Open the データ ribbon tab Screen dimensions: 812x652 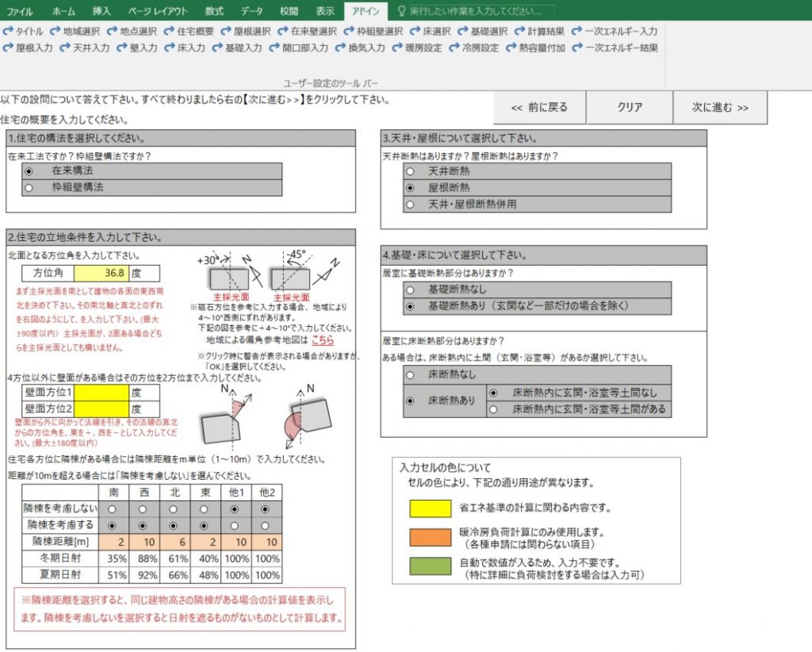(x=251, y=11)
